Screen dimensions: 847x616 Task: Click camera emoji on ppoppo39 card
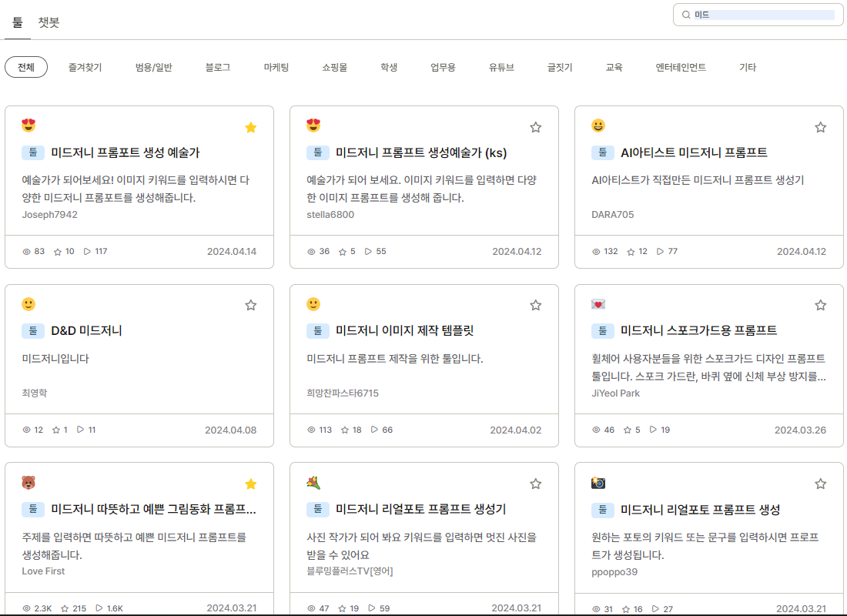point(598,483)
